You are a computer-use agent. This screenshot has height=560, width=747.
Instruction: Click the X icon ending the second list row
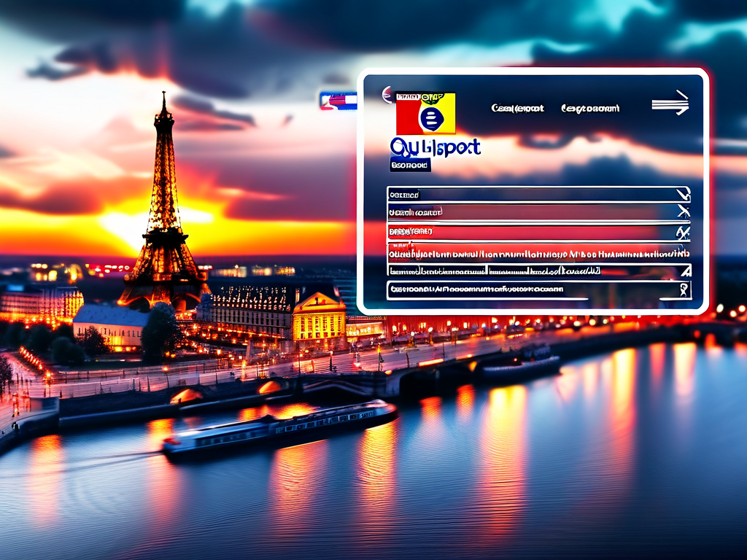[683, 212]
